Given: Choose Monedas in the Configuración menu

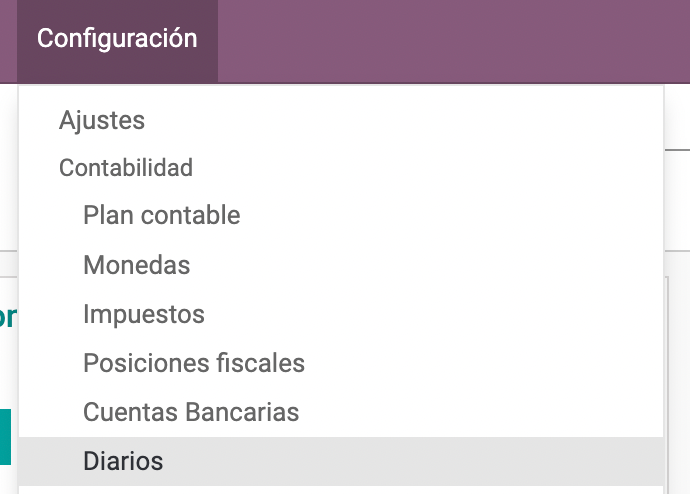Looking at the screenshot, I should 136,265.
